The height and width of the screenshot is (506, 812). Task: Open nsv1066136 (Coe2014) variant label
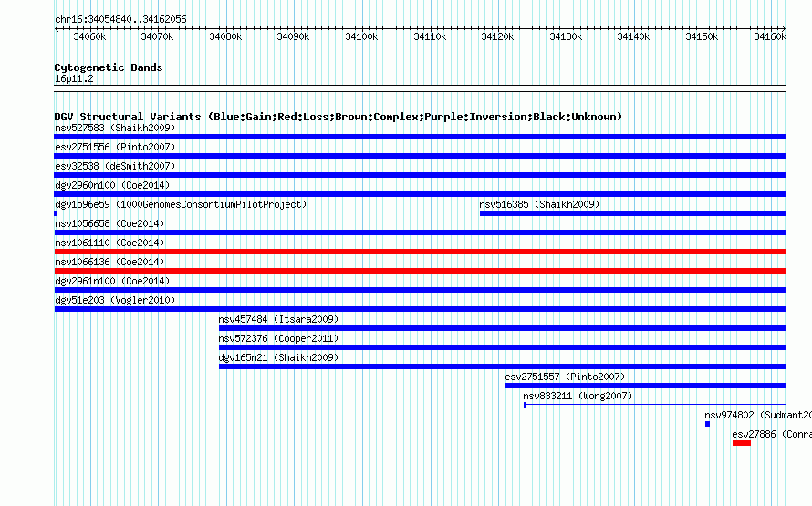tap(109, 262)
